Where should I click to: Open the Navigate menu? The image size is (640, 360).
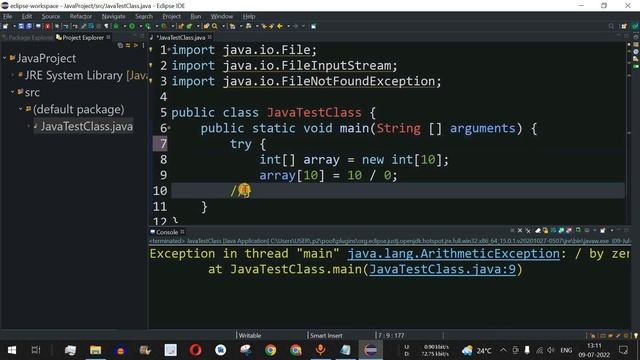(x=113, y=16)
